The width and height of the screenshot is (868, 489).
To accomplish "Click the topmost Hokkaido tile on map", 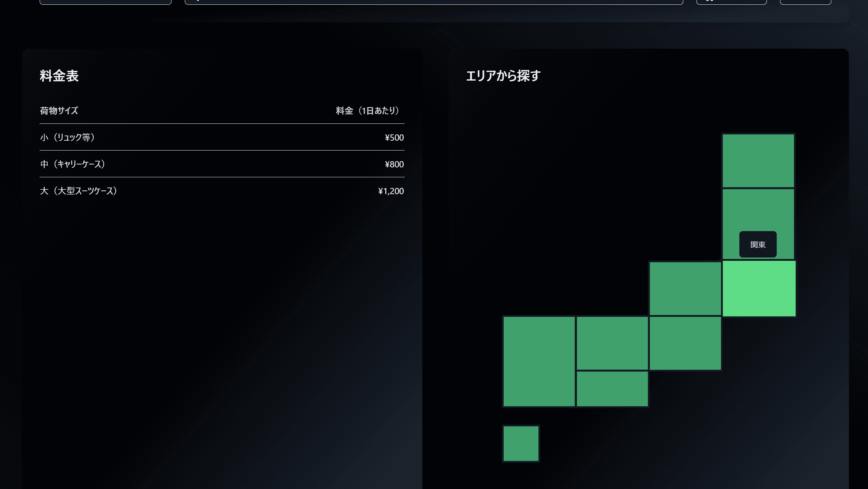I will pyautogui.click(x=758, y=160).
